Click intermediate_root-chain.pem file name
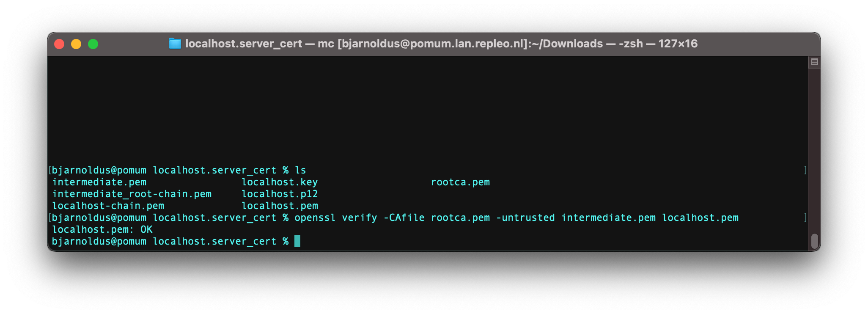This screenshot has width=868, height=314. click(132, 194)
